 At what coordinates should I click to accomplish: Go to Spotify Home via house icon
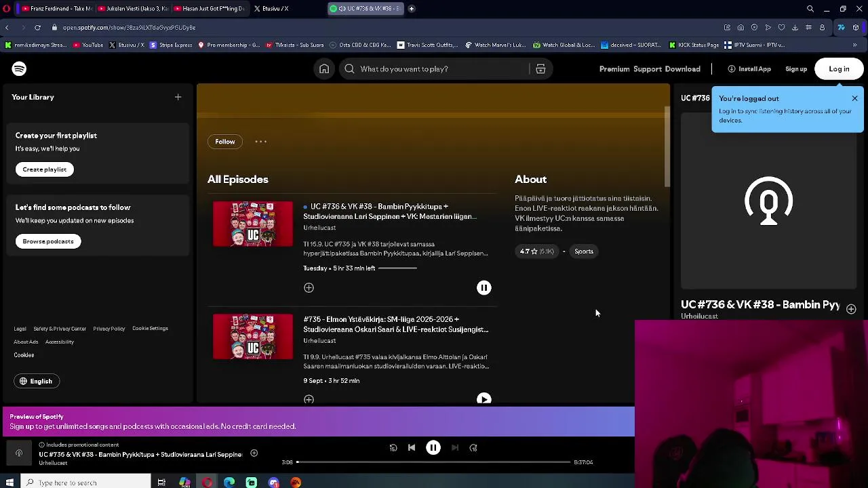coord(324,68)
